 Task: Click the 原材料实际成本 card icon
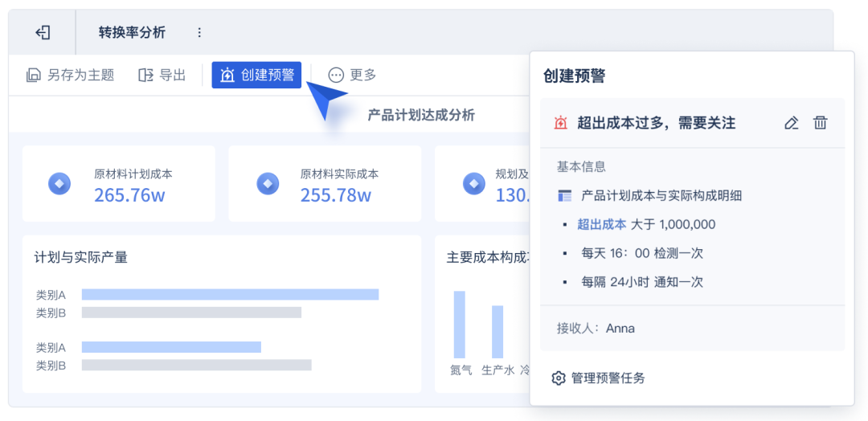pyautogui.click(x=268, y=183)
